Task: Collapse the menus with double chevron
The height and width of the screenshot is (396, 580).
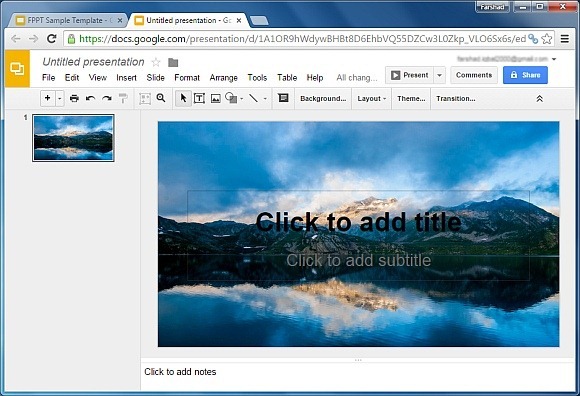Action: pyautogui.click(x=540, y=99)
